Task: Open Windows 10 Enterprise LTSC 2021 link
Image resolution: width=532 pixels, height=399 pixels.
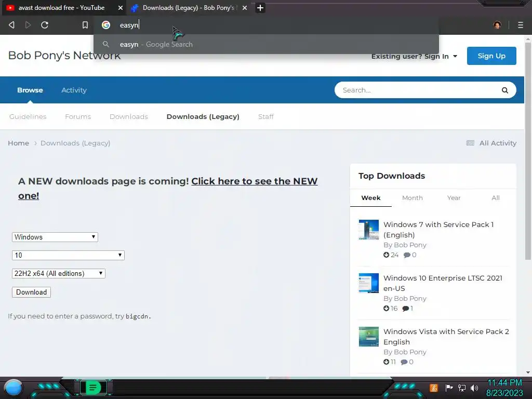Action: click(x=443, y=283)
